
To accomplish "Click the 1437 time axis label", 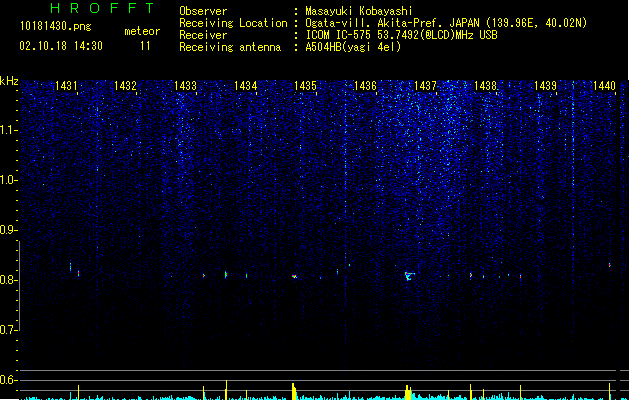I will pos(425,86).
